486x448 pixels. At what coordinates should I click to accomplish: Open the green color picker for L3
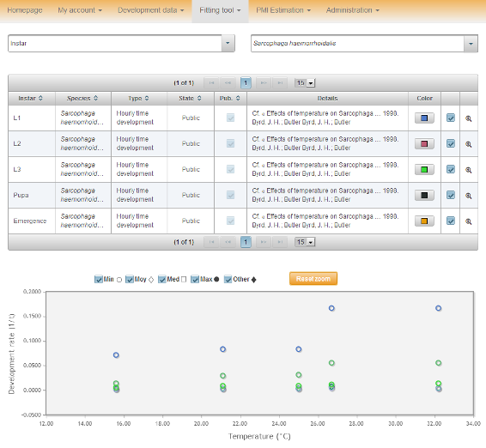424,169
